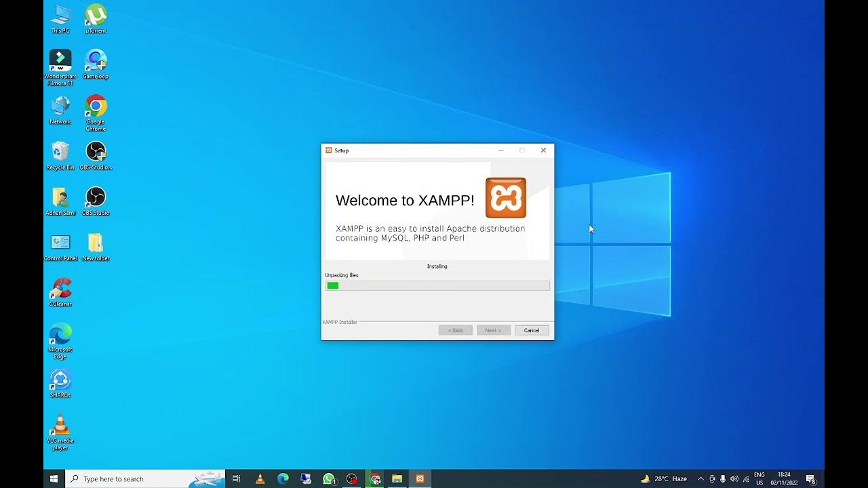Open Microsoft Edge from the taskbar
The width and height of the screenshot is (868, 488).
pos(283,479)
